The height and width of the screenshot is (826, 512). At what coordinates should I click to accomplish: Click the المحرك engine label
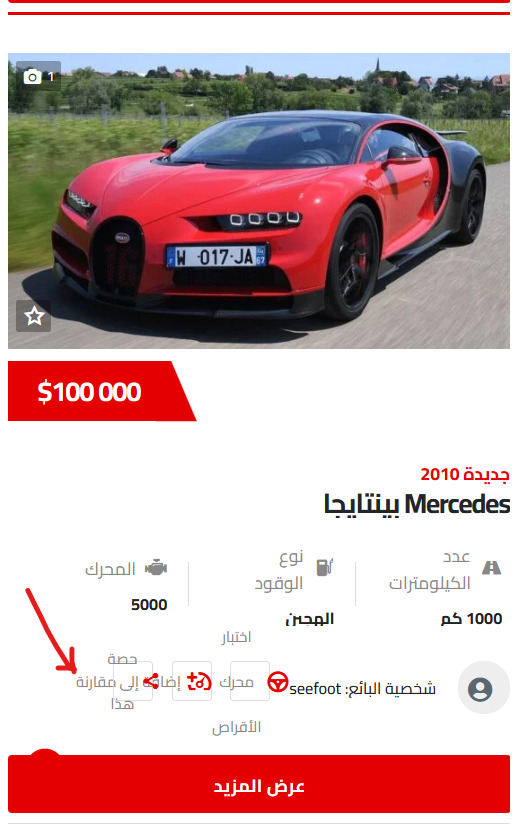pyautogui.click(x=111, y=569)
